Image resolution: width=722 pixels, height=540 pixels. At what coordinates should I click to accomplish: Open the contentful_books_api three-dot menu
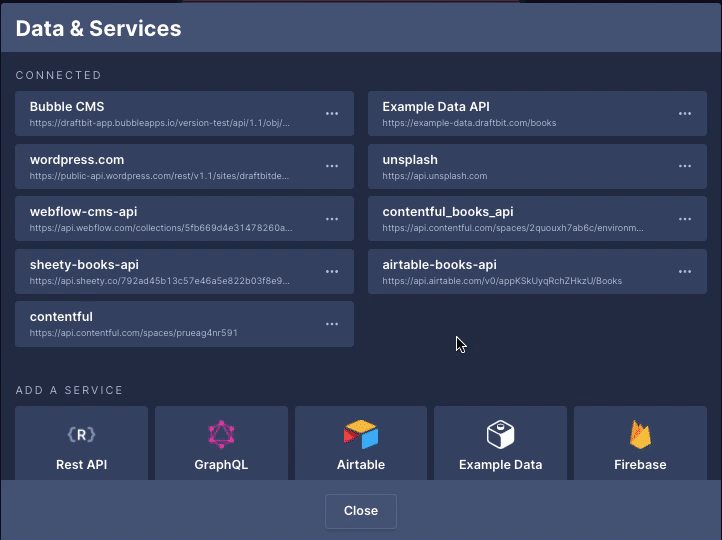click(685, 219)
